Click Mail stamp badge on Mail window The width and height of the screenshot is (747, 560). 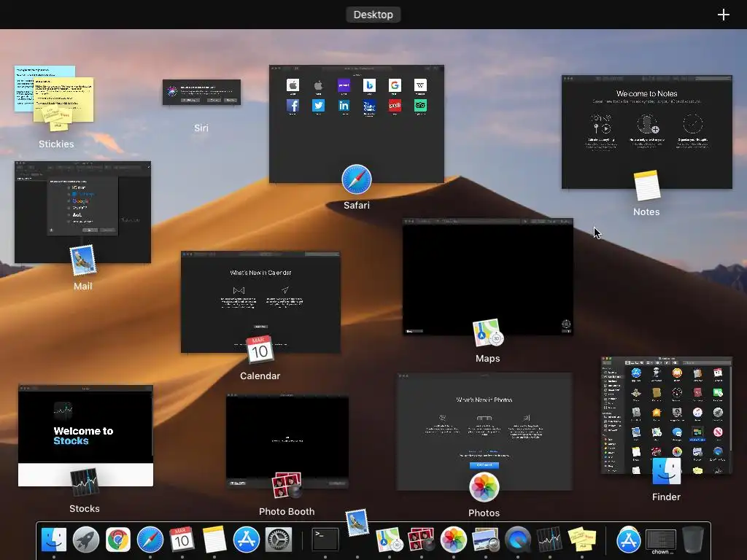click(x=83, y=260)
